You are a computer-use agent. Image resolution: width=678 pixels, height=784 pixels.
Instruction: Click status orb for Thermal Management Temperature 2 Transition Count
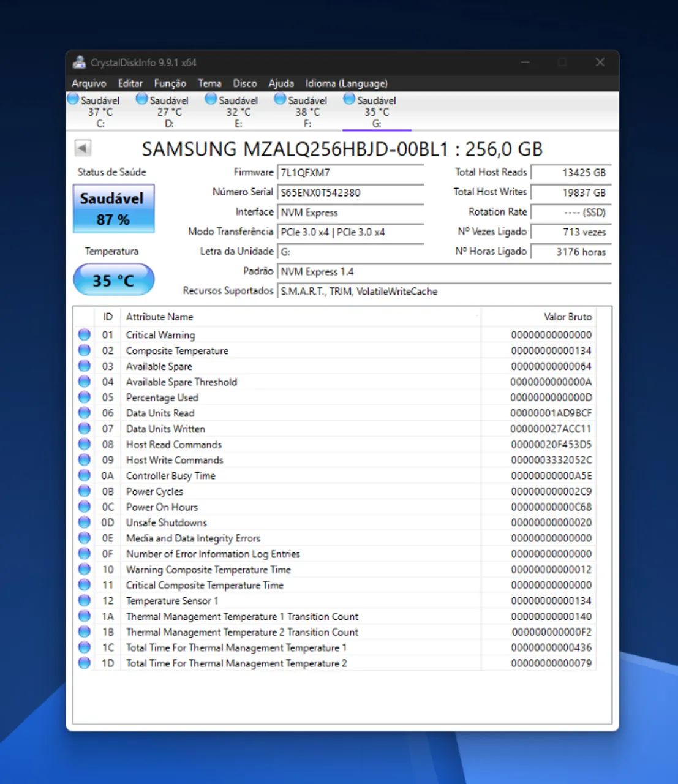pyautogui.click(x=85, y=631)
